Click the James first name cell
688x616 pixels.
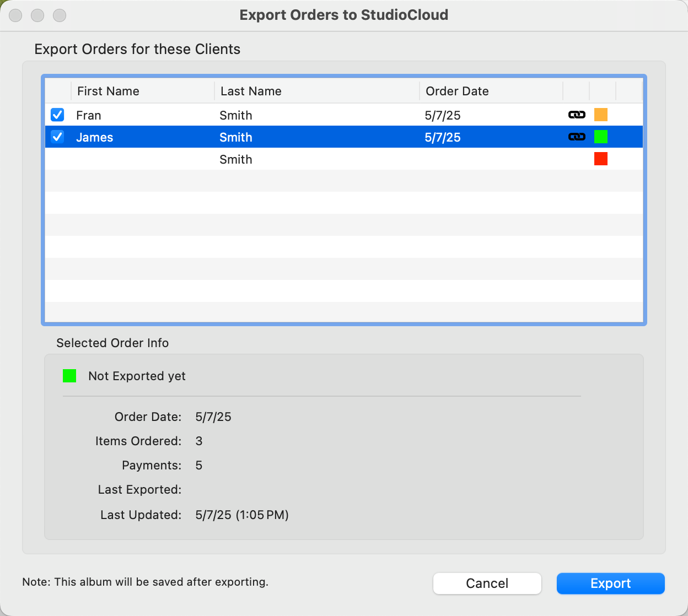point(95,137)
